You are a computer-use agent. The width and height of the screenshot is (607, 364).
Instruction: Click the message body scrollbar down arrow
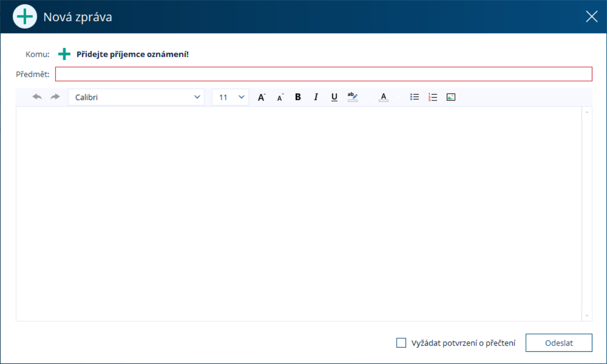click(587, 316)
